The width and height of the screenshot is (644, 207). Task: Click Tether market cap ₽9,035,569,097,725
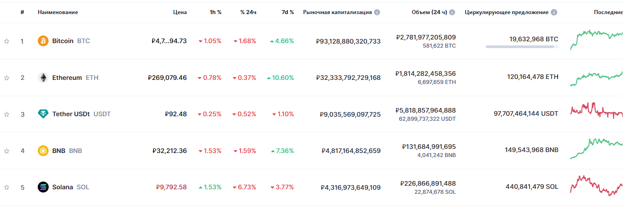pos(350,114)
